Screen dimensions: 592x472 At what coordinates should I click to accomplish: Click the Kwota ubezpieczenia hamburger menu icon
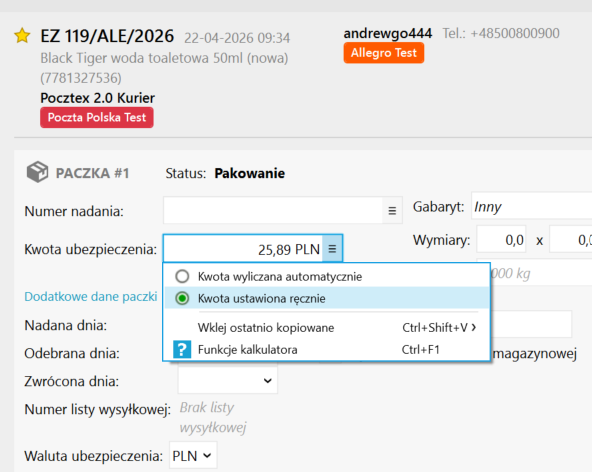[x=332, y=248]
